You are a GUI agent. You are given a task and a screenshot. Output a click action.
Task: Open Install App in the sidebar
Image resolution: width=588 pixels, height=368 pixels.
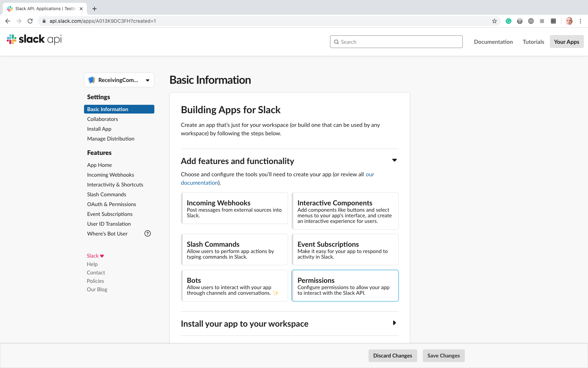99,129
